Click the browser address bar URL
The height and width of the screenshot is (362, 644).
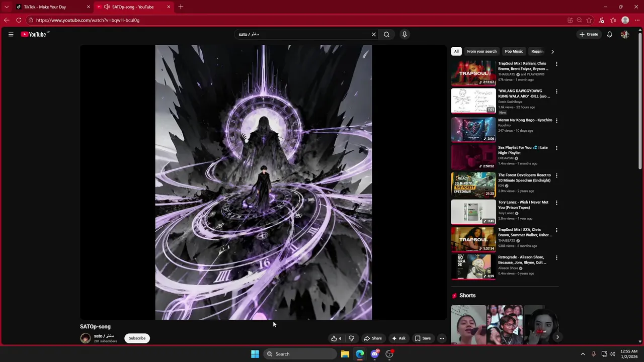pos(88,20)
